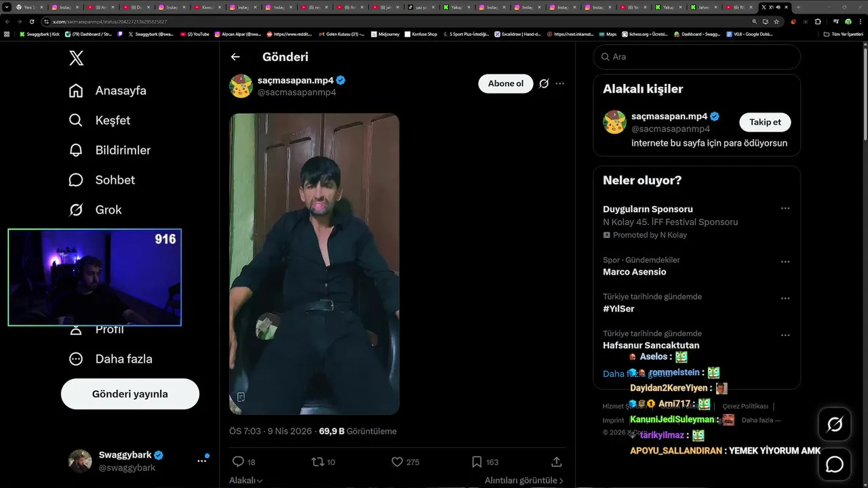Open Grok icon next to Abone ol

[544, 83]
